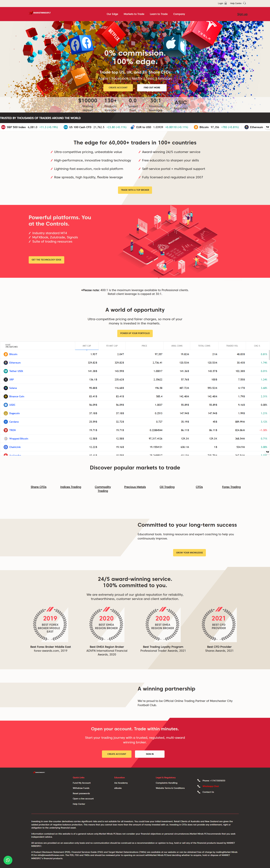Screen dimensions: 270x868
Task: Click the USDC coin icon
Action: tap(6, 405)
